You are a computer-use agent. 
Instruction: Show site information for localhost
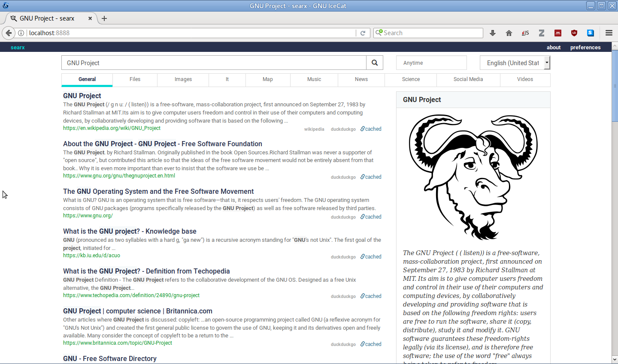pos(21,33)
